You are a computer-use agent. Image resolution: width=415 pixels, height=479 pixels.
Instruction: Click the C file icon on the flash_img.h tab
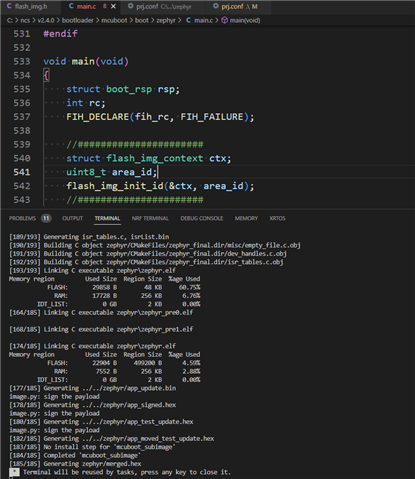(x=9, y=6)
